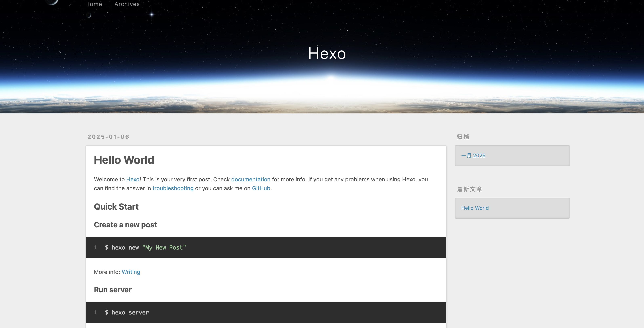Open the Home navigation link
This screenshot has width=644, height=328.
point(93,4)
